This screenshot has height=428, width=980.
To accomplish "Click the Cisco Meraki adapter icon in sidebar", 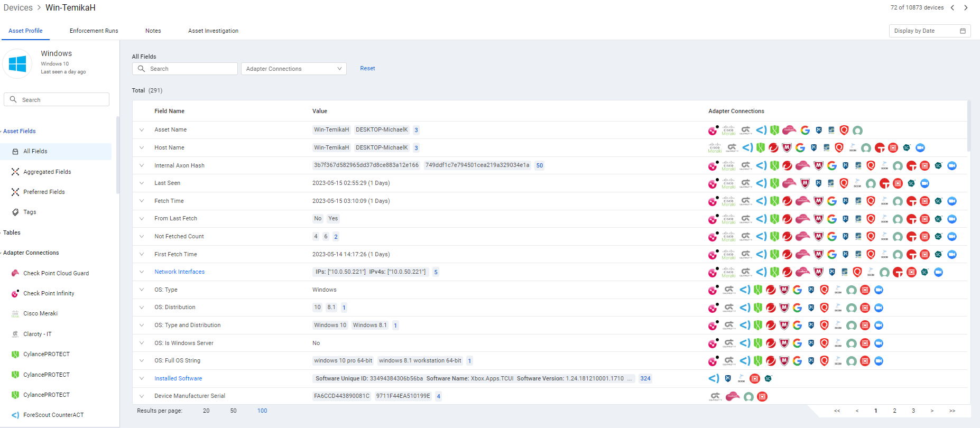I will coord(15,313).
